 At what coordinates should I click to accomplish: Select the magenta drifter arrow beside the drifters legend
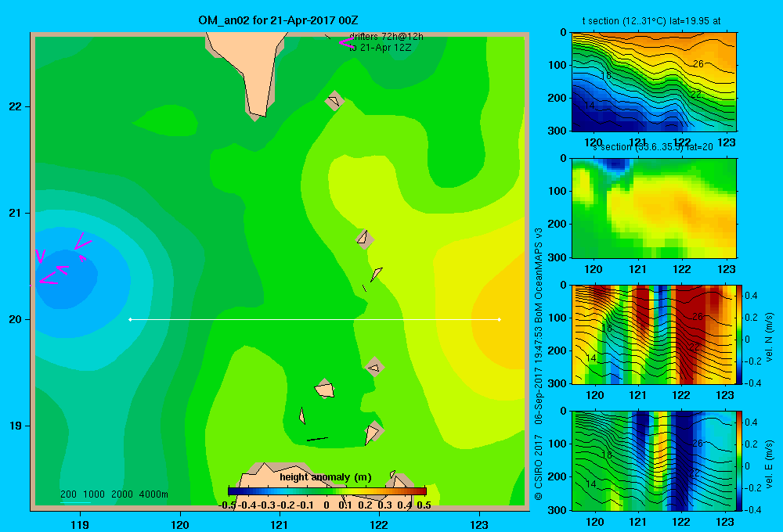346,43
